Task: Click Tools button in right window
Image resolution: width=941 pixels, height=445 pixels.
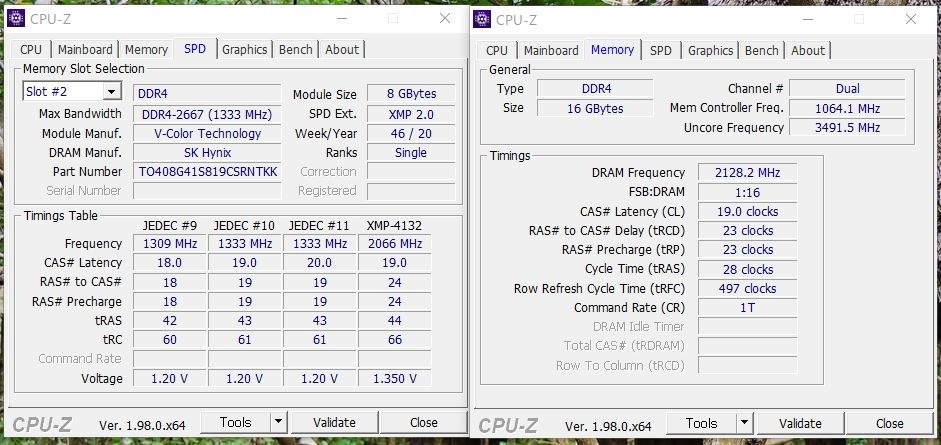Action: click(702, 423)
